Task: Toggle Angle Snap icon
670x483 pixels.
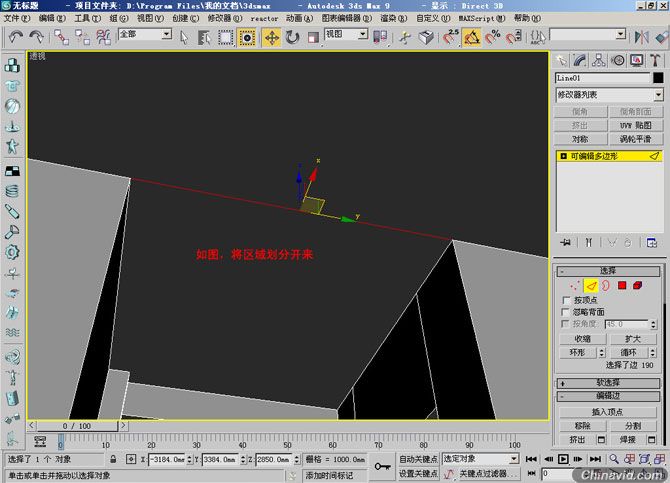Action: (x=472, y=38)
